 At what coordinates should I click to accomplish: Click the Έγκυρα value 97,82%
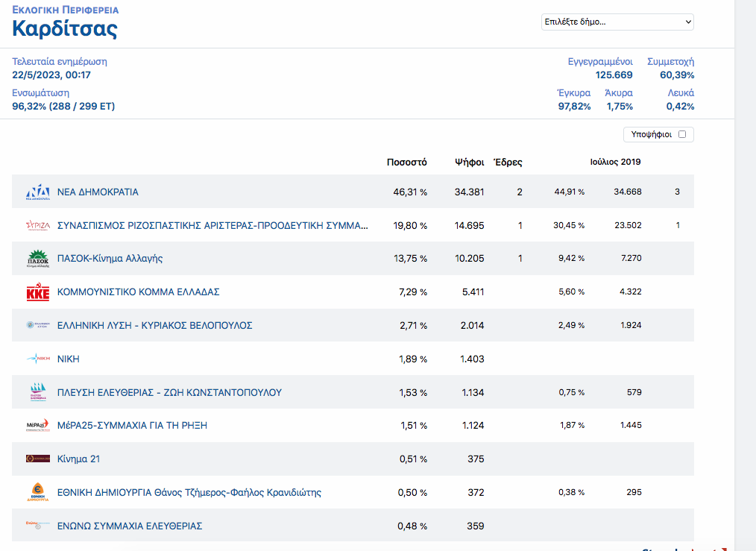574,106
